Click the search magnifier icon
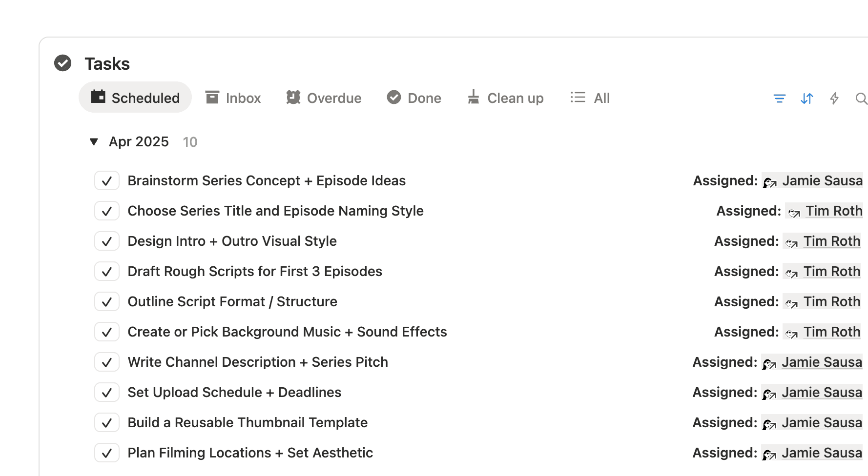This screenshot has width=868, height=476. point(861,99)
